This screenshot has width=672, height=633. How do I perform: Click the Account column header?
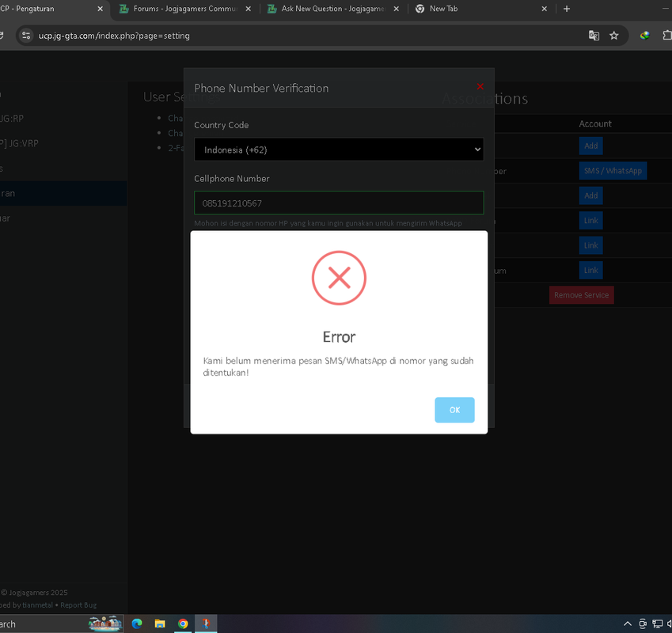tap(595, 123)
